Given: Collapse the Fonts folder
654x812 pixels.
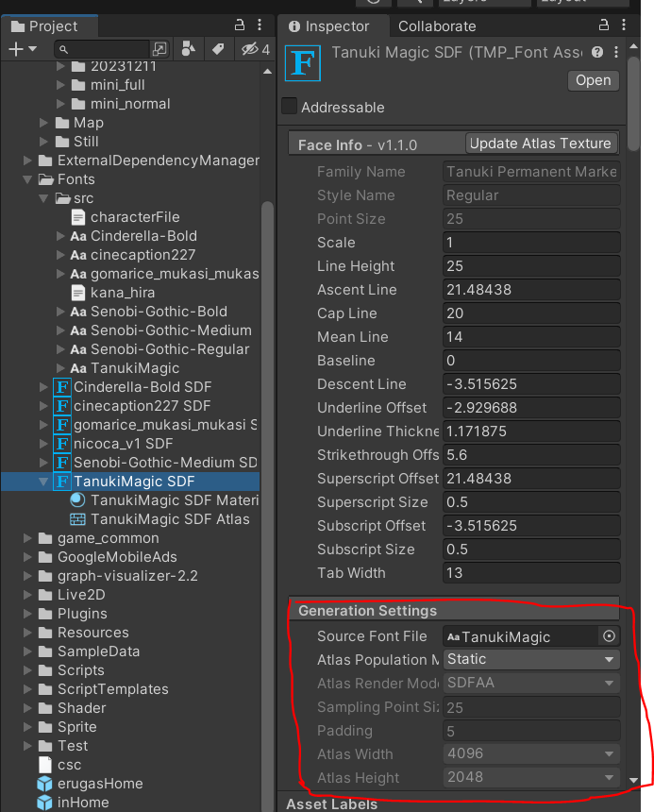Looking at the screenshot, I should [27, 179].
